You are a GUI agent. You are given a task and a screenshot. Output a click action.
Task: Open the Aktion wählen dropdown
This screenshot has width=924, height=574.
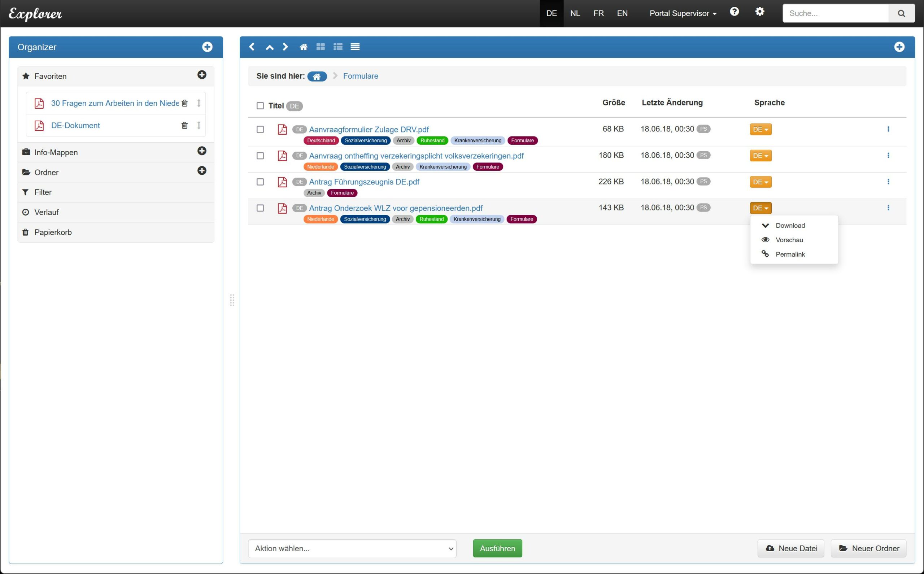tap(352, 548)
